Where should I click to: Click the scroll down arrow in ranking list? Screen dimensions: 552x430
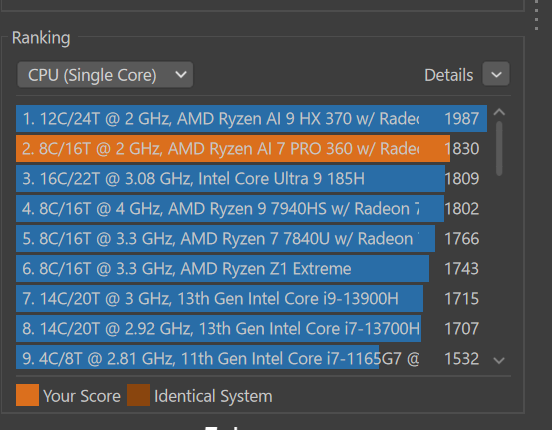[x=499, y=360]
